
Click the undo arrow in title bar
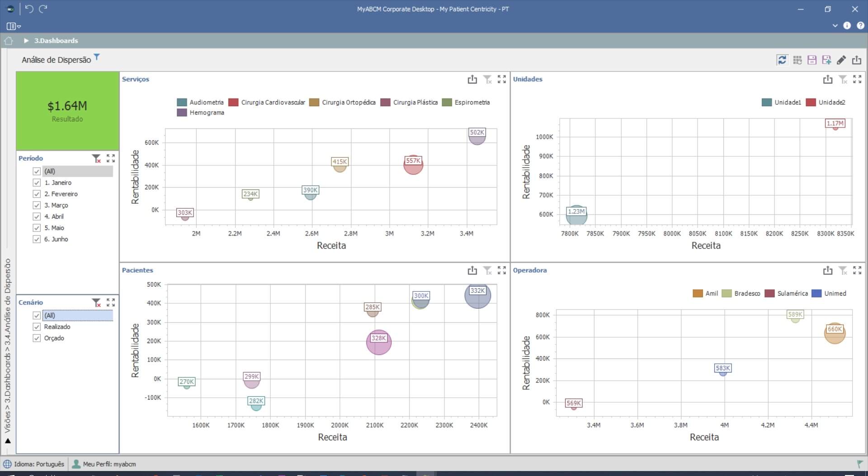point(29,9)
